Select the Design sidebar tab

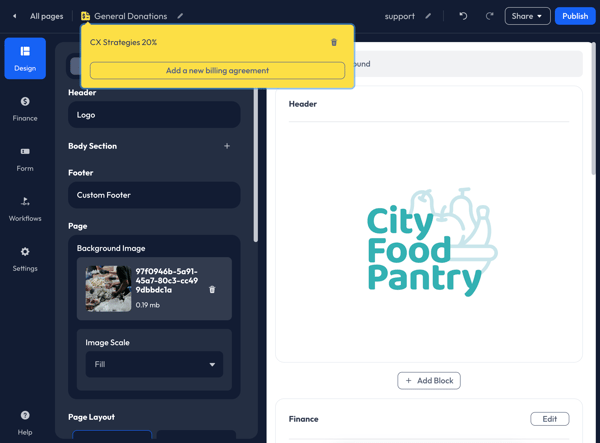click(x=25, y=59)
